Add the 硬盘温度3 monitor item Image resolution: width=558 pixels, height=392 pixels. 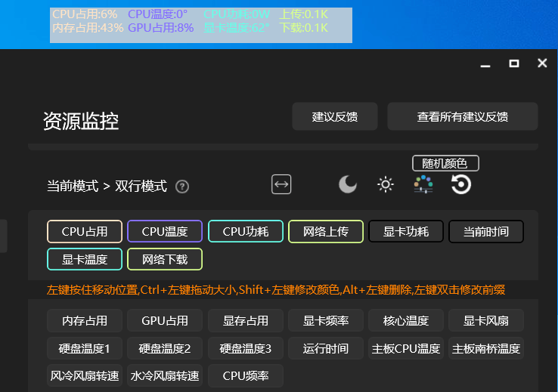[x=246, y=348]
